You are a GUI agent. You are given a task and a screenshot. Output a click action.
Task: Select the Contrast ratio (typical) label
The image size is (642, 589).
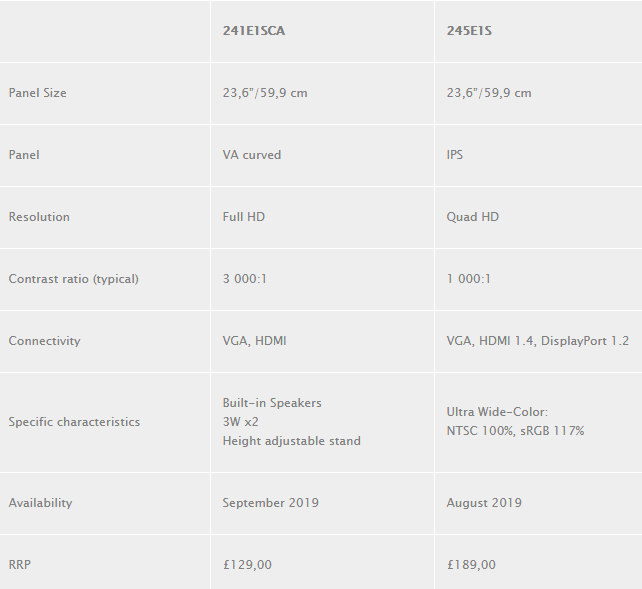click(73, 279)
